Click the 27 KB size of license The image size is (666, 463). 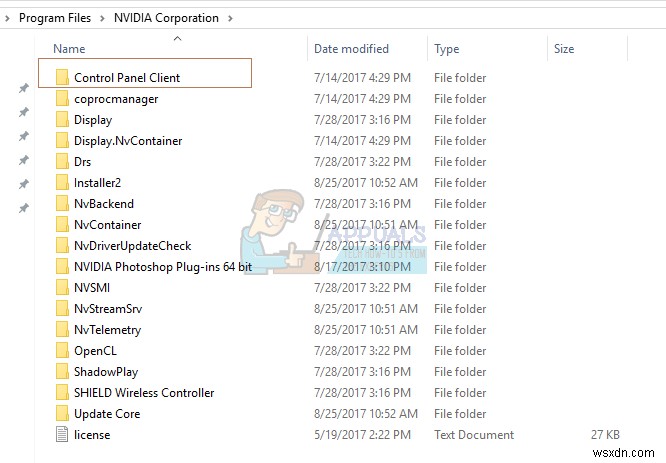pos(605,435)
